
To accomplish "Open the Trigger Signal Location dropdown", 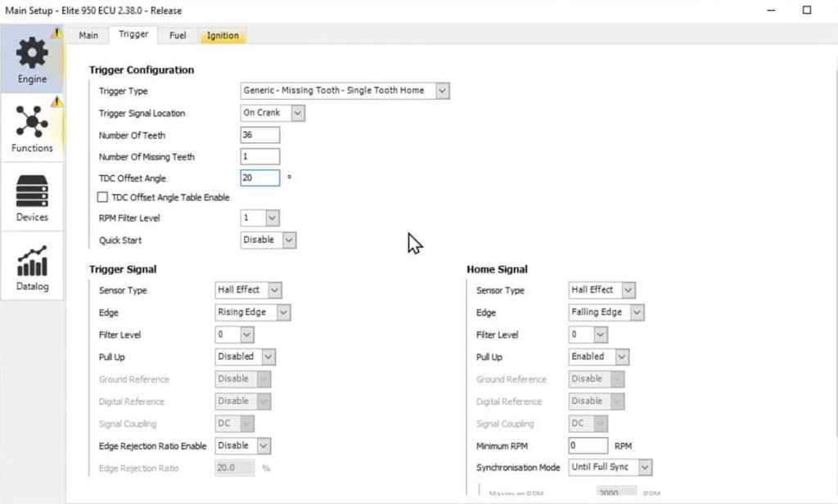I will click(x=297, y=113).
